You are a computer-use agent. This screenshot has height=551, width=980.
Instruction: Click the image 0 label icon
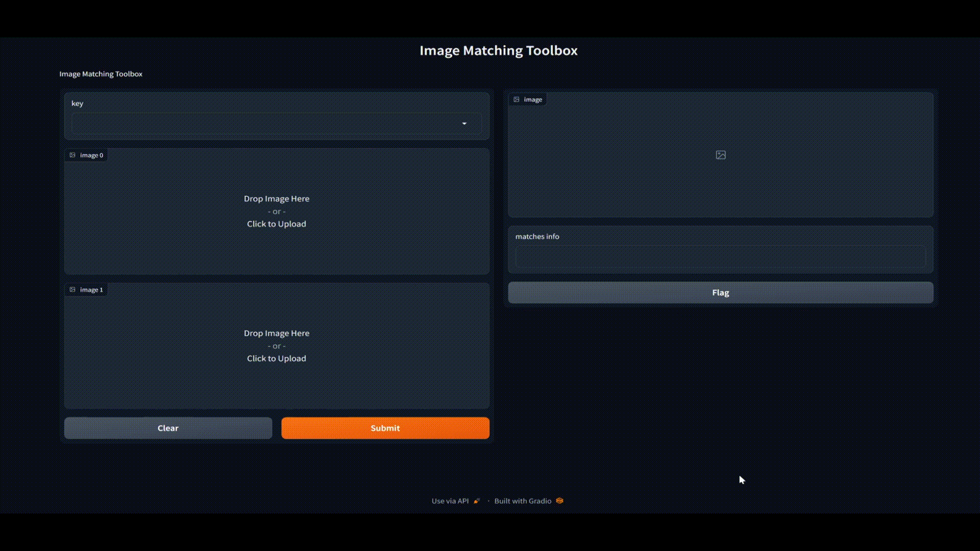coord(72,155)
